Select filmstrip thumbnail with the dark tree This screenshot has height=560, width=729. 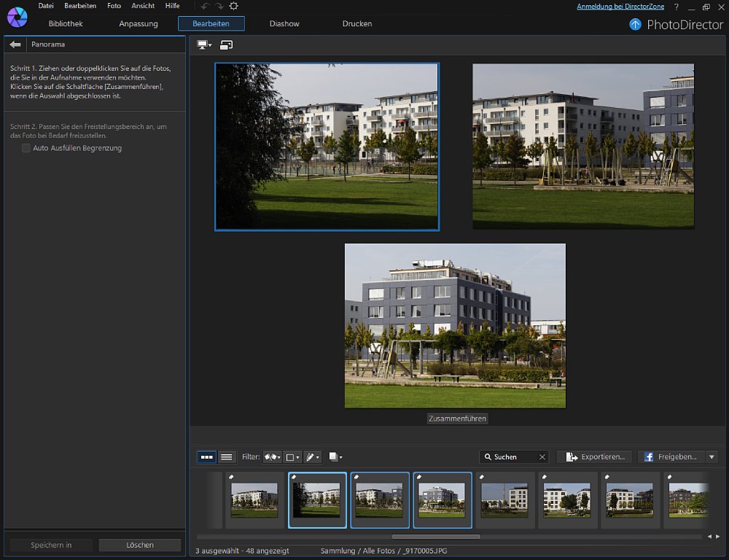coord(318,500)
